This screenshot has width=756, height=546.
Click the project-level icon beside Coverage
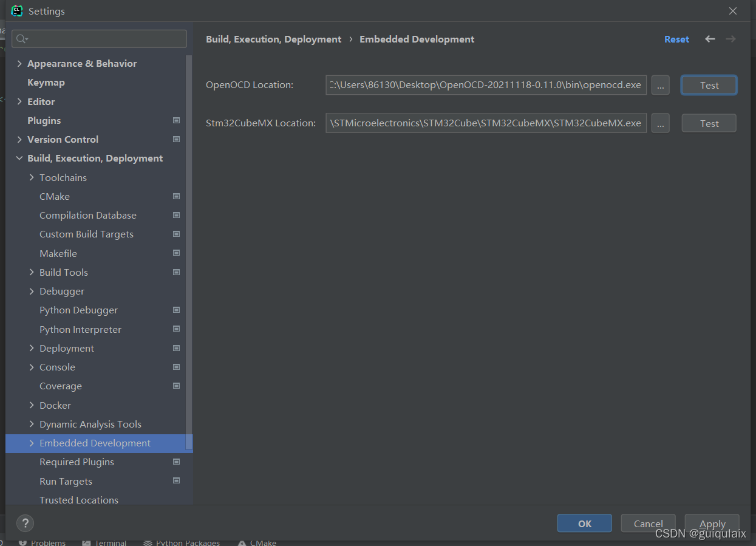[x=176, y=386]
